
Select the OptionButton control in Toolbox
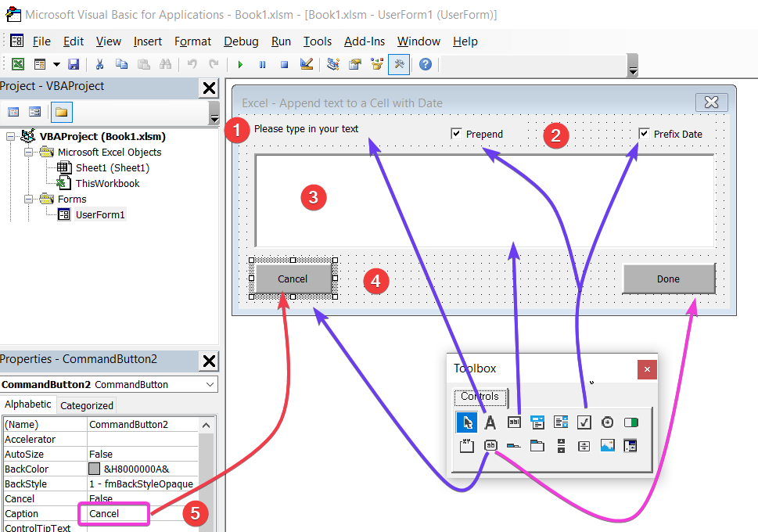608,422
